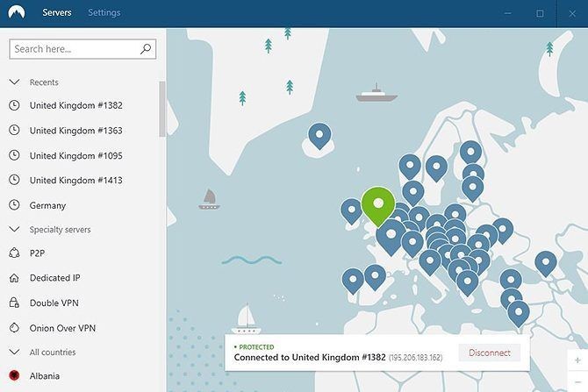Click clock icon beside Germany
The height and width of the screenshot is (392, 588).
[x=14, y=205]
